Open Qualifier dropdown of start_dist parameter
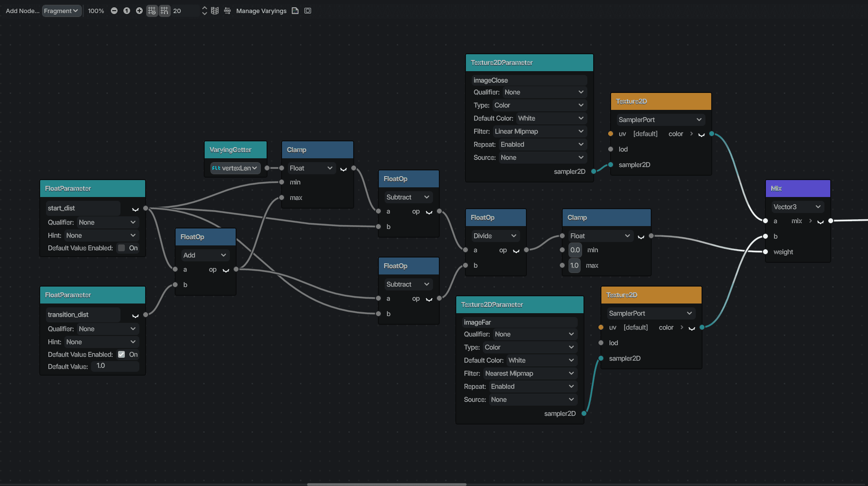 point(108,222)
